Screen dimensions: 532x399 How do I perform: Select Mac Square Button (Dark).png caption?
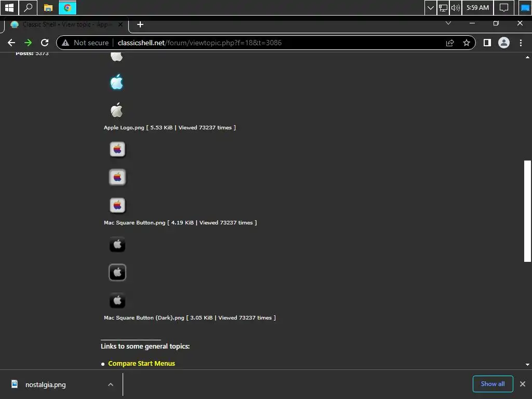(x=190, y=317)
